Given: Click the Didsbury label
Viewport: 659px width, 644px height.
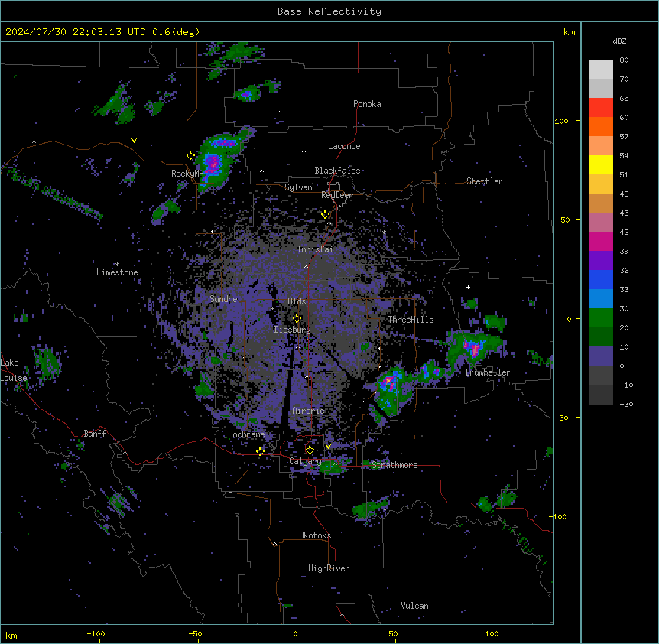Looking at the screenshot, I should tap(293, 330).
